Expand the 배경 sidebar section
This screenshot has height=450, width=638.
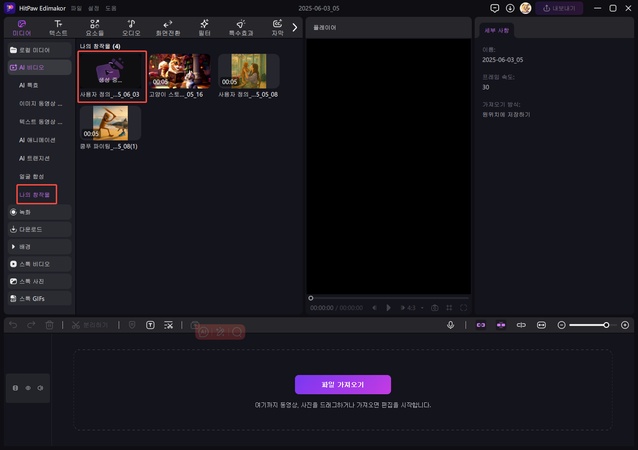click(39, 247)
